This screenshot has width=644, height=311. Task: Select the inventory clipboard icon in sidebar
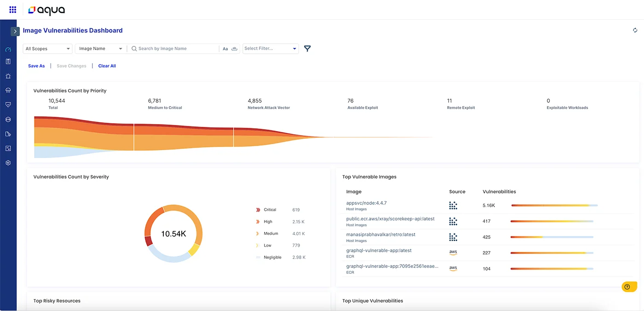8,61
